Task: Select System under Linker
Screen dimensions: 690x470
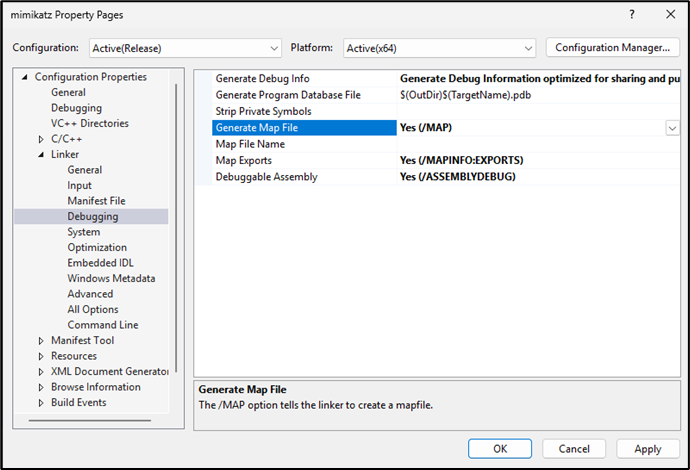Action: click(84, 232)
